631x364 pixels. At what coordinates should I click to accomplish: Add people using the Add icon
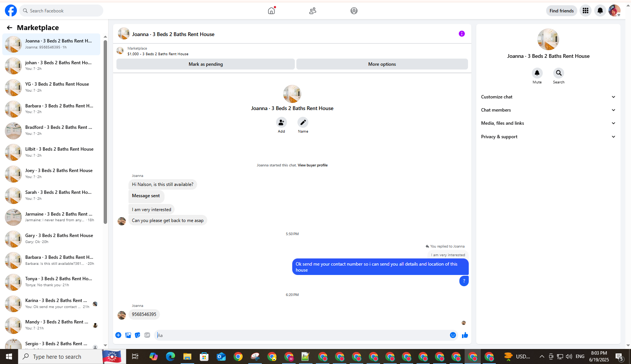(x=281, y=122)
